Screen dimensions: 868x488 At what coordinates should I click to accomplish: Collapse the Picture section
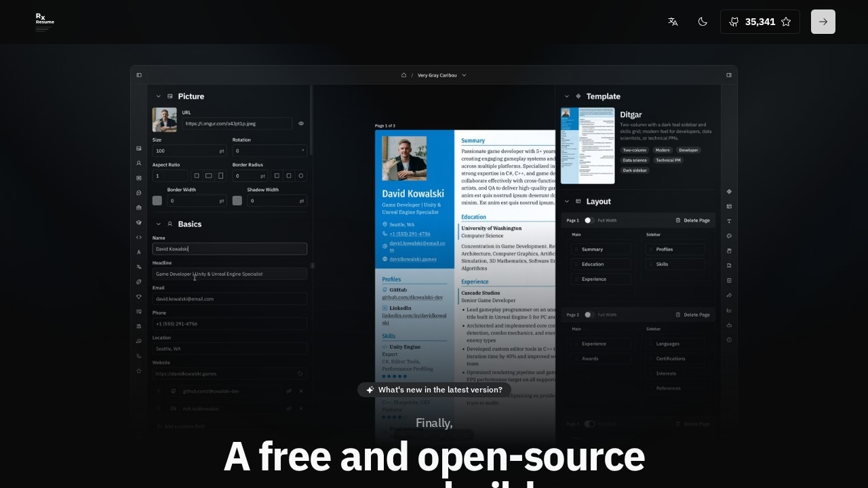[x=159, y=96]
